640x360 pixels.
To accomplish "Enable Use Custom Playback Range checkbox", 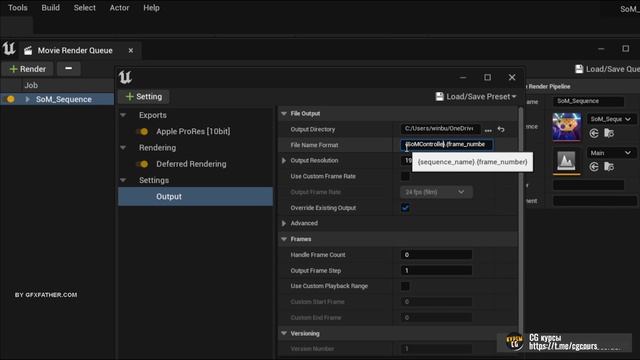I will pos(405,286).
